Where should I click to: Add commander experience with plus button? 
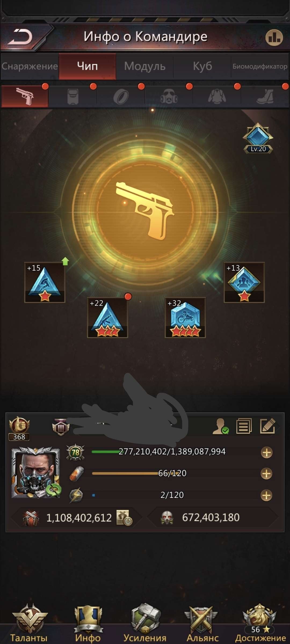click(x=267, y=452)
